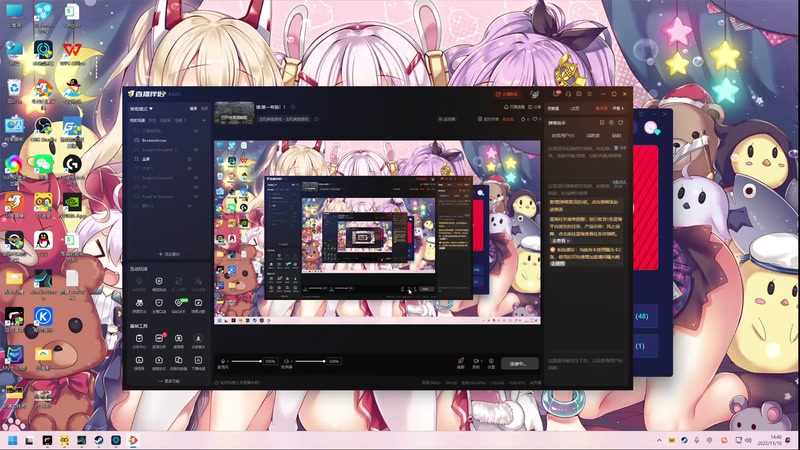Toggle visibility of the 全屏 source
800x450 pixels.
(x=190, y=159)
